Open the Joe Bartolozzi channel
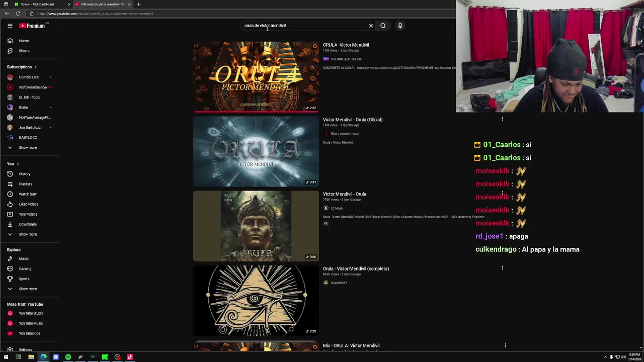Viewport: 644px width, 362px height. click(x=29, y=127)
